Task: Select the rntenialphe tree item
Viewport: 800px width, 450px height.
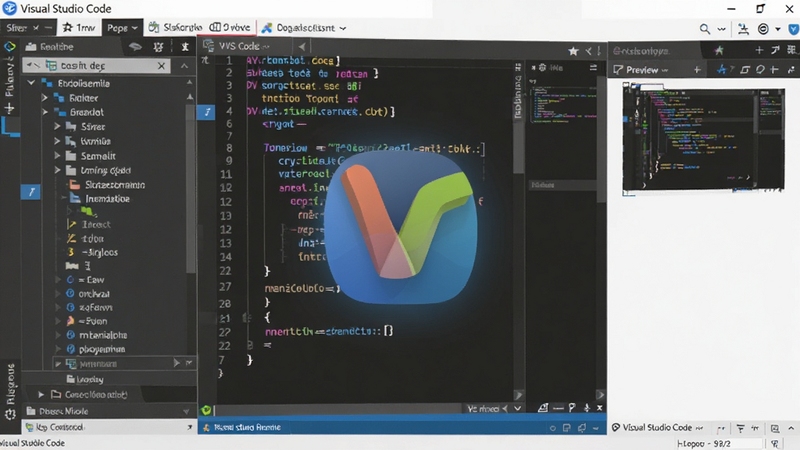Action: coord(97,335)
